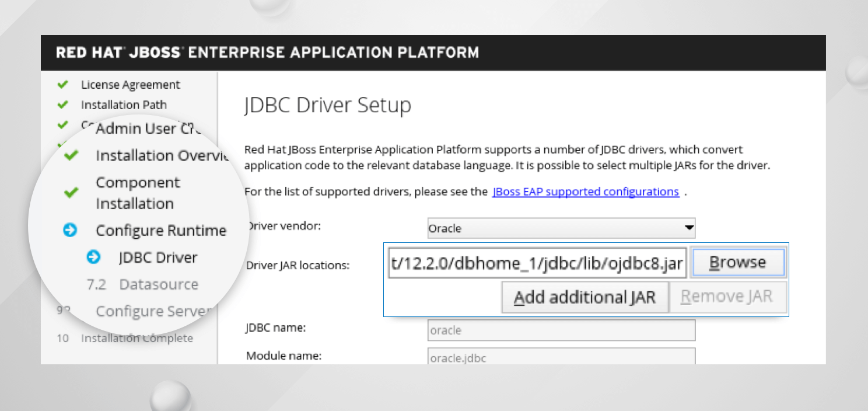Focus the Module name field

click(561, 356)
